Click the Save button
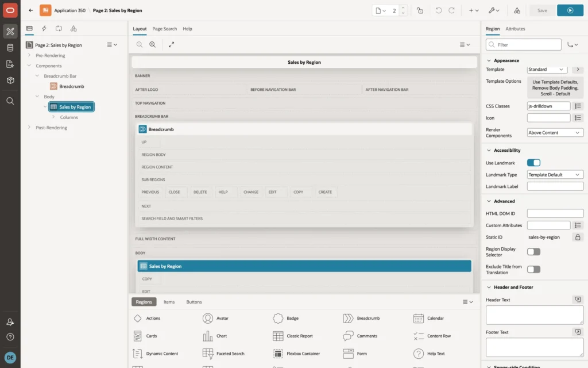The width and height of the screenshot is (588, 368). click(x=542, y=10)
